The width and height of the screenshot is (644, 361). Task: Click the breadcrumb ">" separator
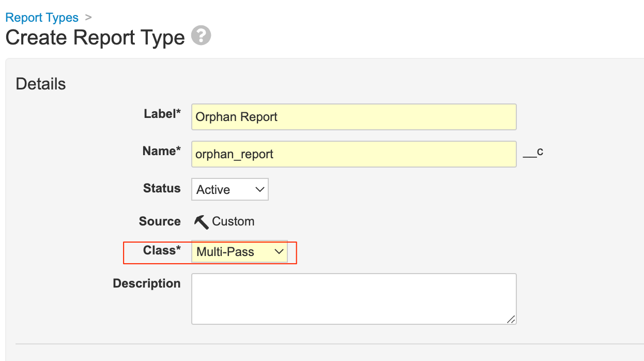[x=88, y=17]
